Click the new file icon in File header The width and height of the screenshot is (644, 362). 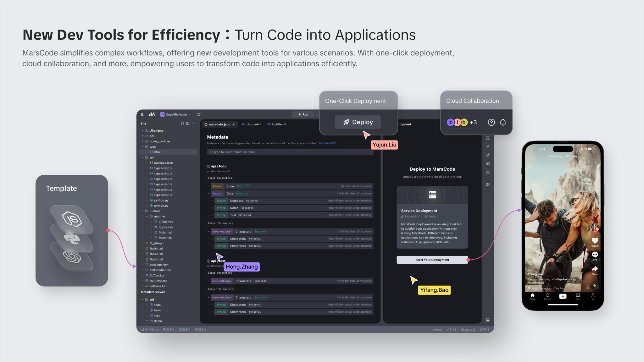coord(182,123)
